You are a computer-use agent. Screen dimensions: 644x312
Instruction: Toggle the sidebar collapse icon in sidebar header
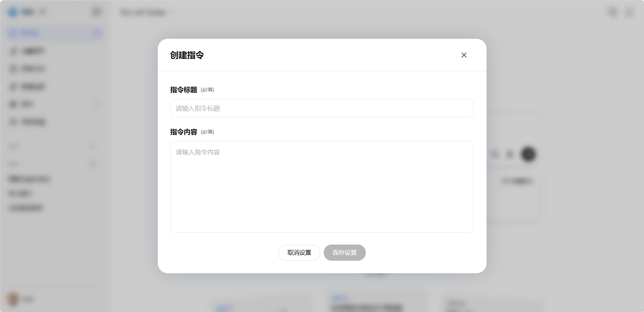click(96, 12)
